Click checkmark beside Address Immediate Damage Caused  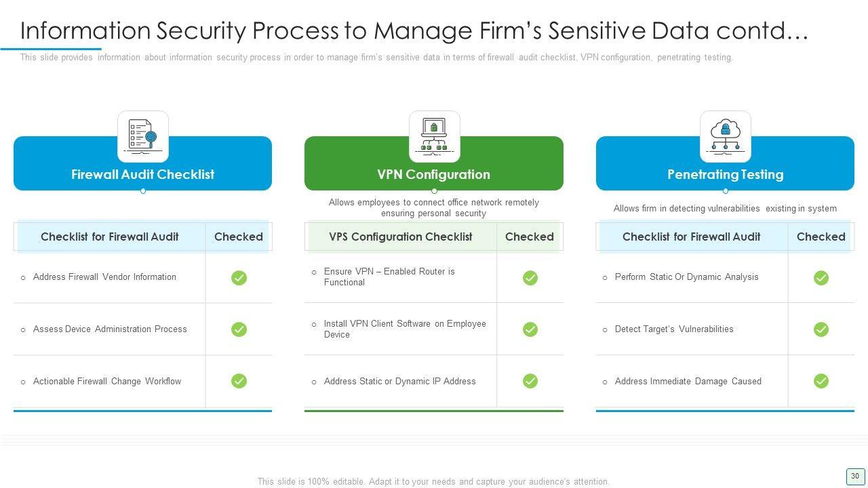point(821,381)
